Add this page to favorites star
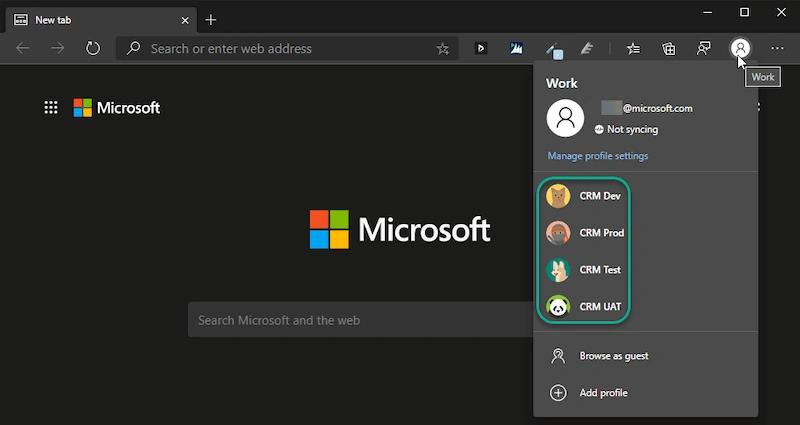 [442, 49]
